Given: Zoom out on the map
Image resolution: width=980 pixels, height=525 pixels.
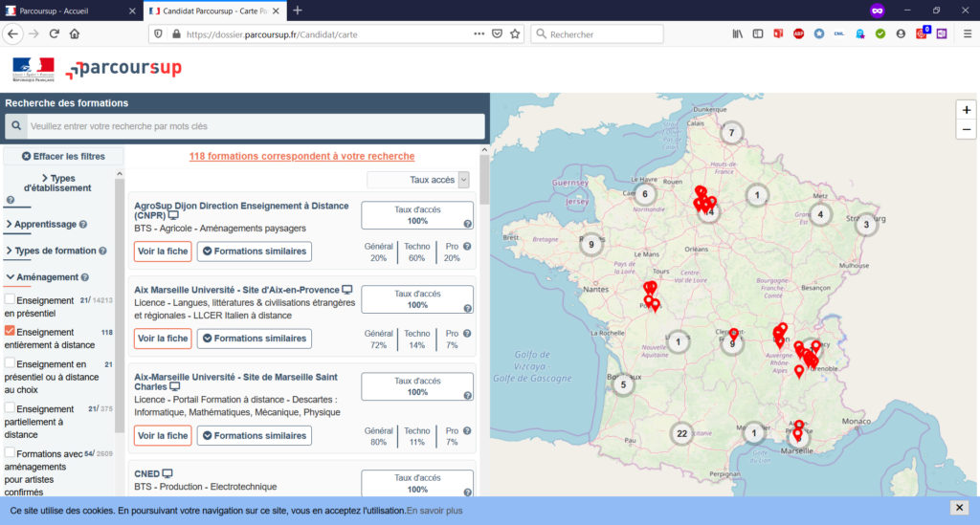Looking at the screenshot, I should 967,129.
